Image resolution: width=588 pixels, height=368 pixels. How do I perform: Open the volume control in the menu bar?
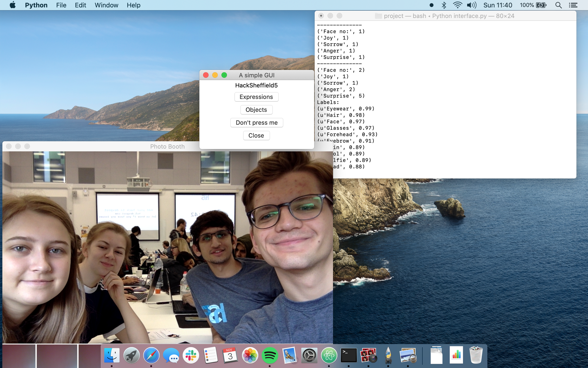pos(472,5)
